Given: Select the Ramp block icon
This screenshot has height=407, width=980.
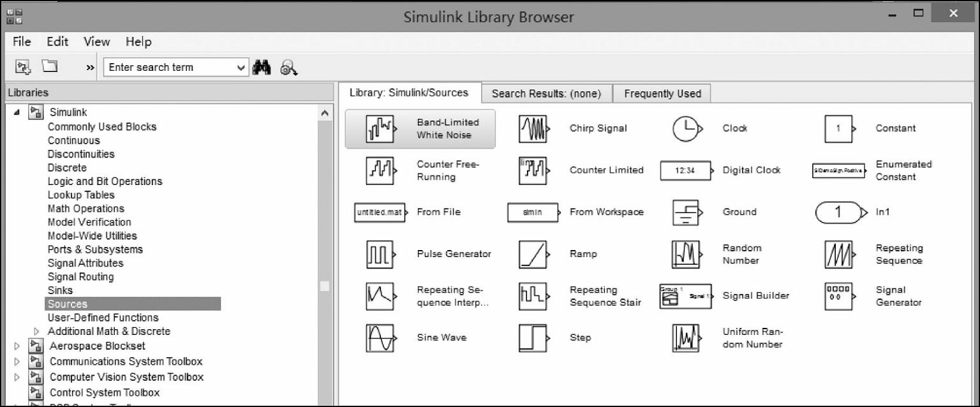Looking at the screenshot, I should click(535, 255).
